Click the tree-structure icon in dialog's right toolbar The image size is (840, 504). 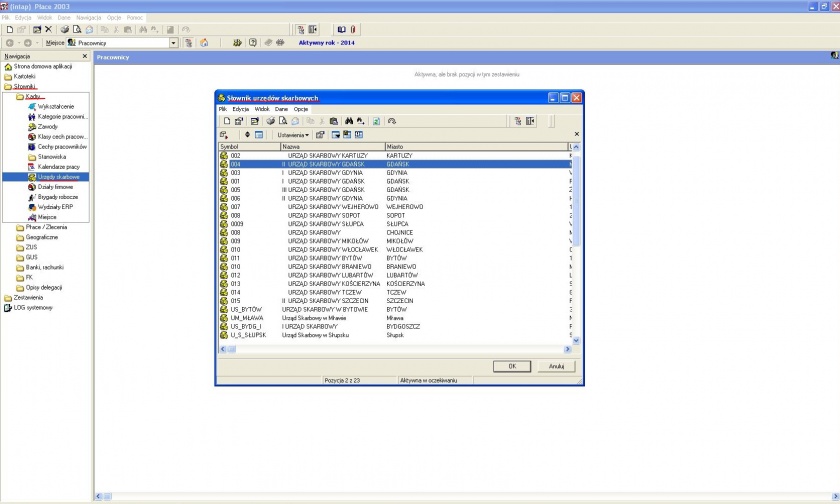[518, 121]
